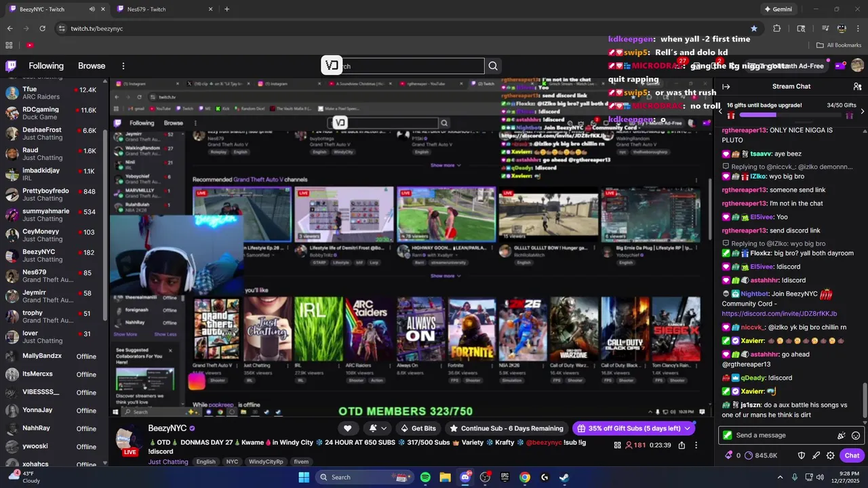This screenshot has height=488, width=868.
Task: Open the moderator sword tools icon
Action: tap(816, 455)
